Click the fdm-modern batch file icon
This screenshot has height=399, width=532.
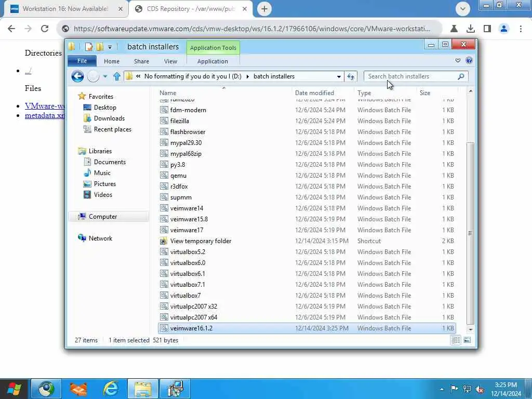tap(164, 110)
